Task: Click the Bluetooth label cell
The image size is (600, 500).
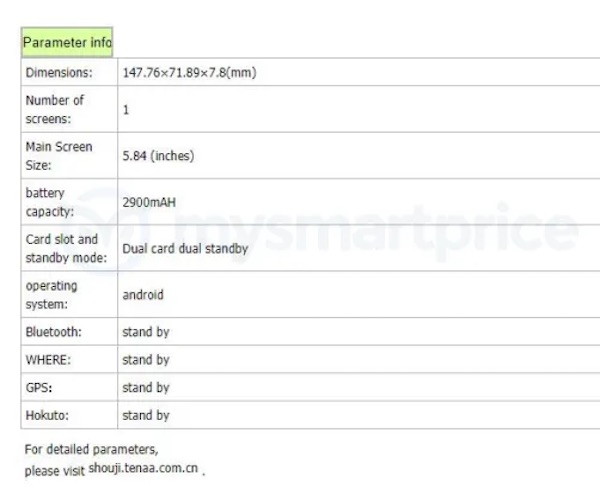Action: point(69,332)
